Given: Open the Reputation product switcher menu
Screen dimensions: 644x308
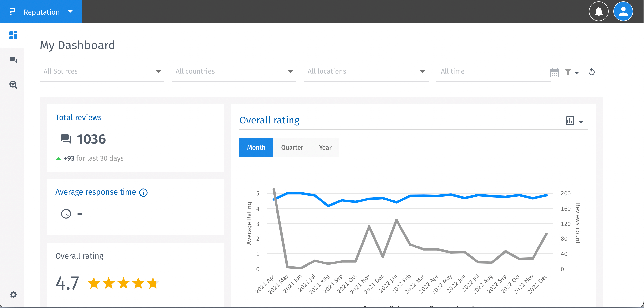Looking at the screenshot, I should [41, 12].
